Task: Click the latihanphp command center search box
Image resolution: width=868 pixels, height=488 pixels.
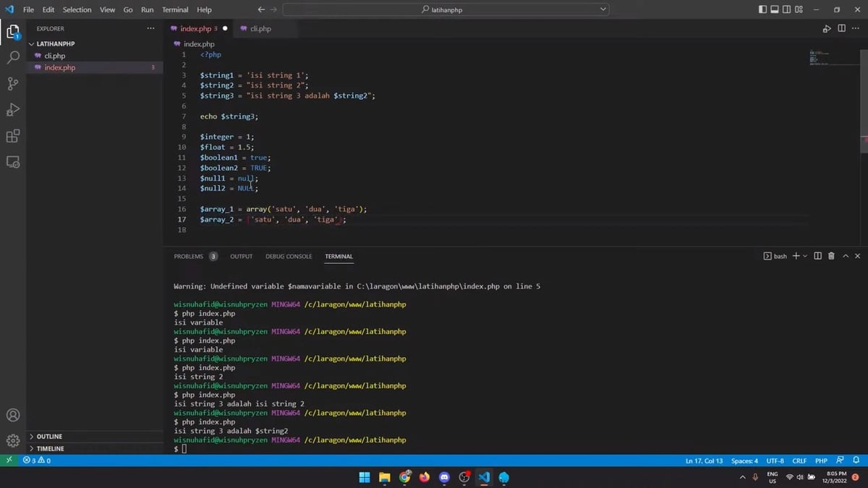Action: 445,9
